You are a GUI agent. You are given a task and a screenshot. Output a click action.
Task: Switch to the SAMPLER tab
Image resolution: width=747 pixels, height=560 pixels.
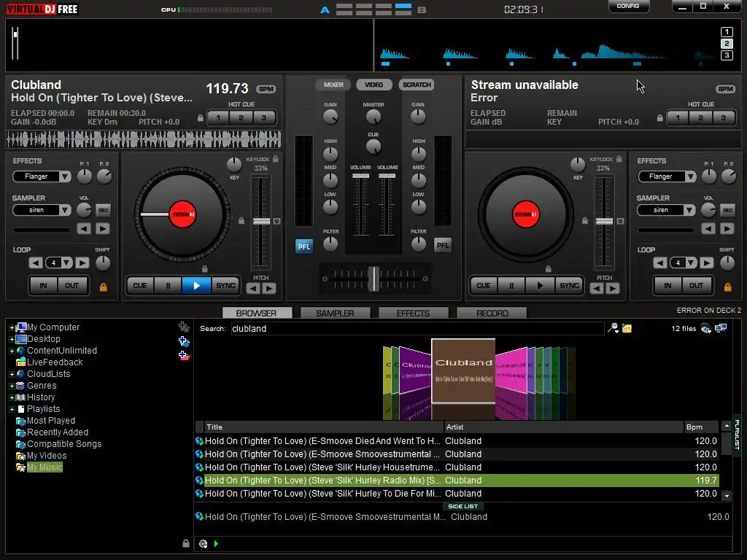point(335,313)
